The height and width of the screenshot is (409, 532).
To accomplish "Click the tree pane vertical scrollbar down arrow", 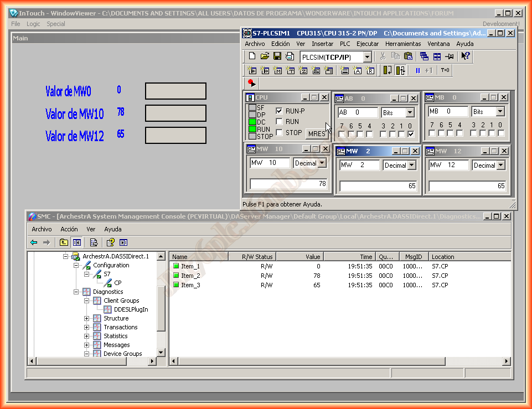I will click(161, 353).
